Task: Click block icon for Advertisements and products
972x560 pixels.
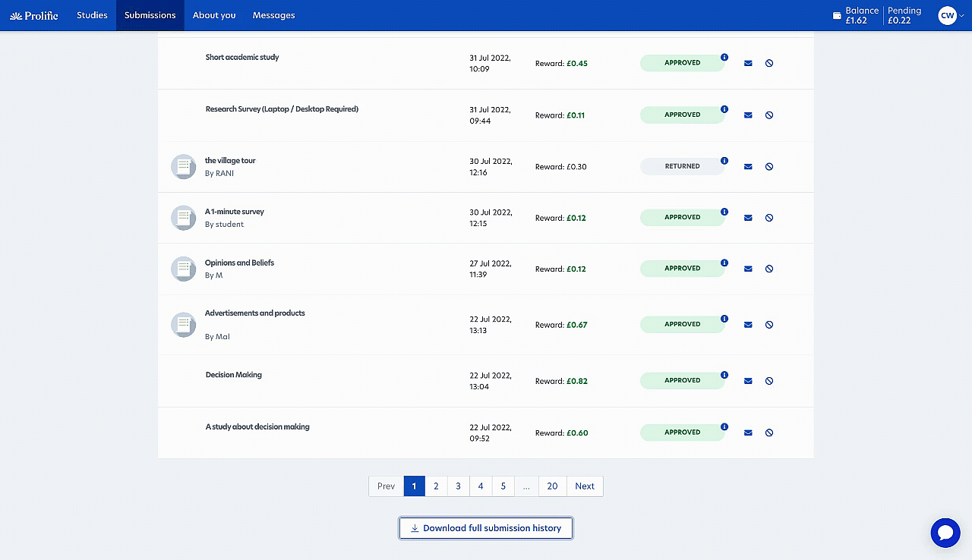Action: click(x=769, y=325)
